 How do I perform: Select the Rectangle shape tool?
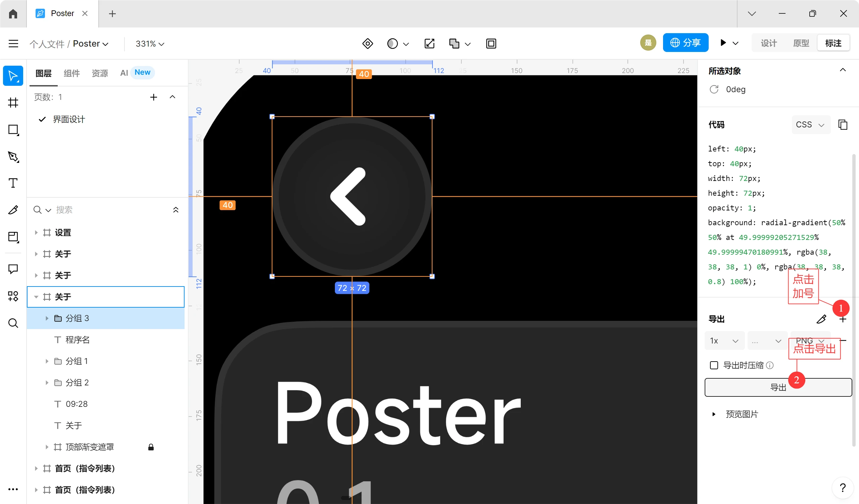pos(13,129)
